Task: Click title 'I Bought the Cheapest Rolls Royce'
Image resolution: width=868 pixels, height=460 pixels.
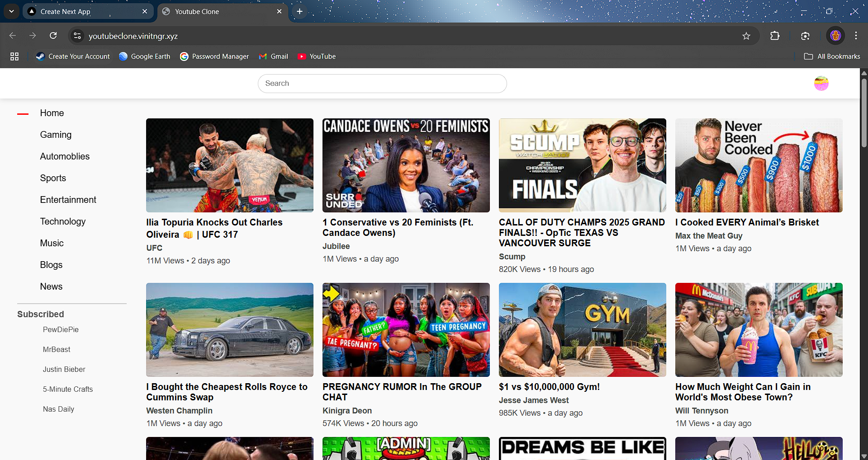Action: tap(227, 392)
